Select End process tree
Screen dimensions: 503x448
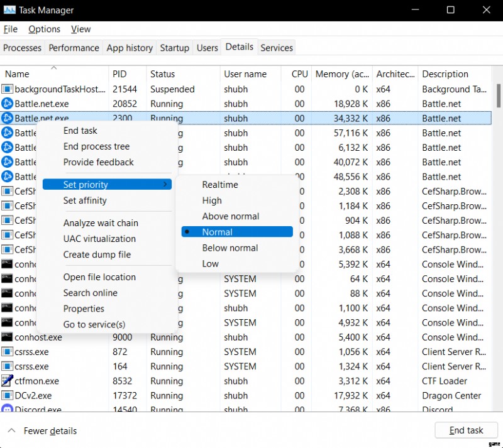[107, 146]
